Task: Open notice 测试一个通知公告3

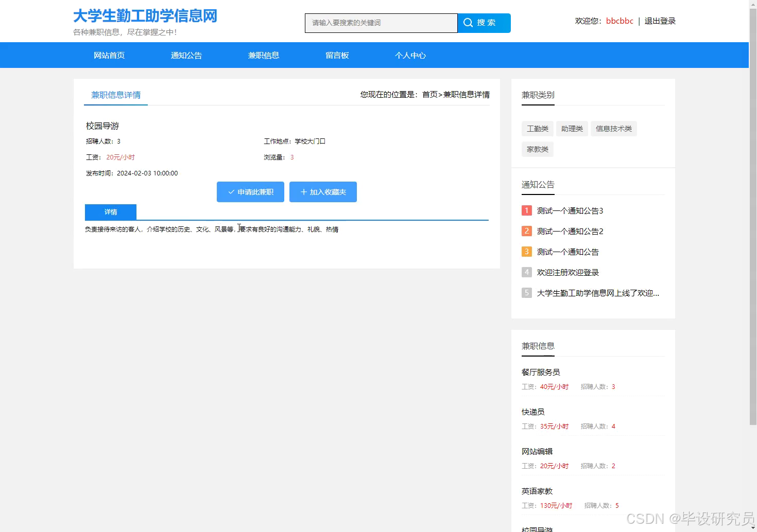Action: coord(570,210)
